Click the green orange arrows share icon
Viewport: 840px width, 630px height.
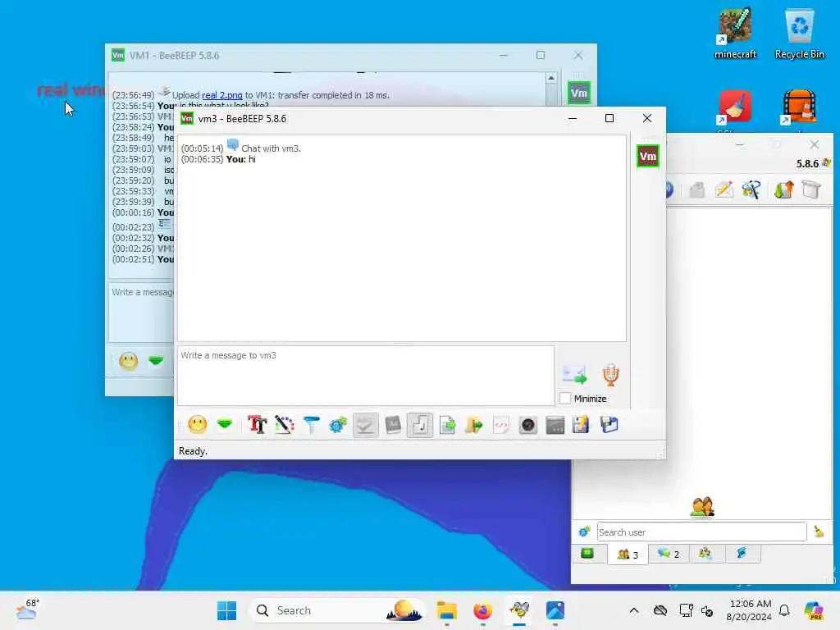coord(783,189)
